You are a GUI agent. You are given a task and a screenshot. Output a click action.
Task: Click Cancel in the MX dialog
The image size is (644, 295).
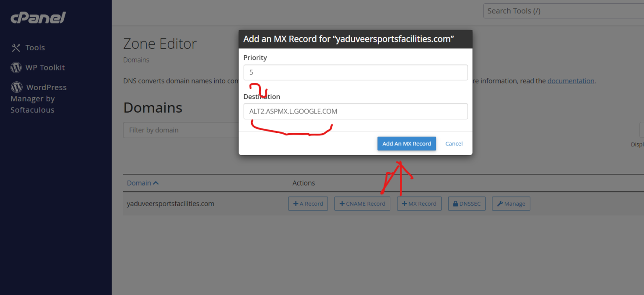click(x=454, y=143)
